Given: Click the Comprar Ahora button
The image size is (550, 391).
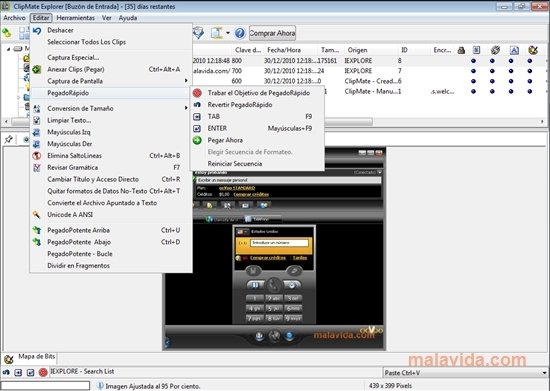Looking at the screenshot, I should (x=272, y=33).
